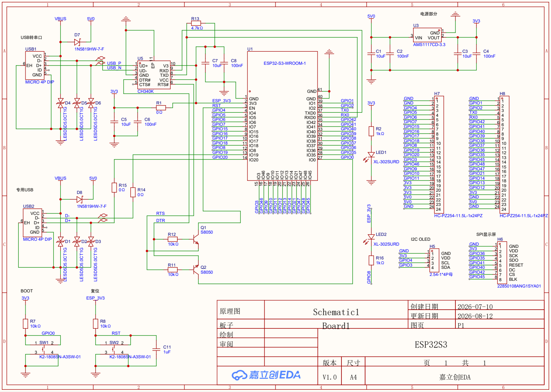Viewport: 551px width, 392px height.
Task: Select the "ESP32-S3-WROOM-1" module name
Action: (284, 63)
